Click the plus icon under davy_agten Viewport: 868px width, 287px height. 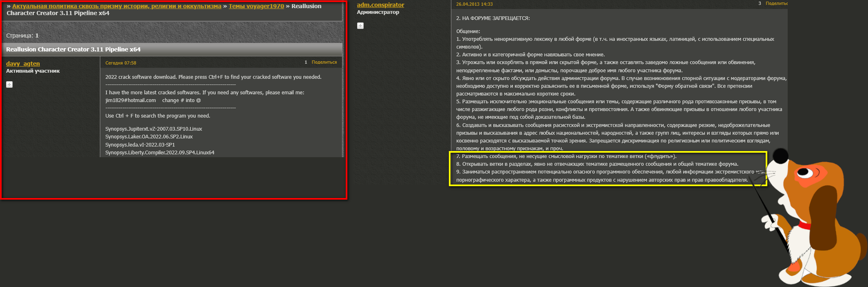pos(9,85)
